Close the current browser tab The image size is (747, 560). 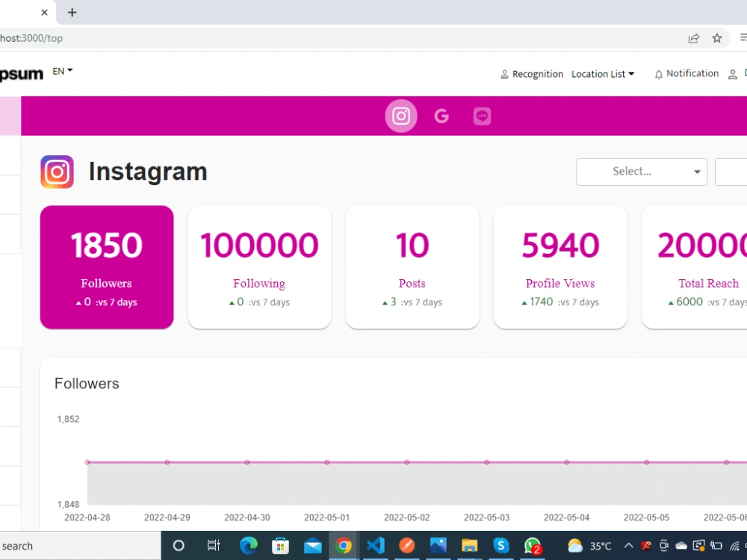click(44, 13)
